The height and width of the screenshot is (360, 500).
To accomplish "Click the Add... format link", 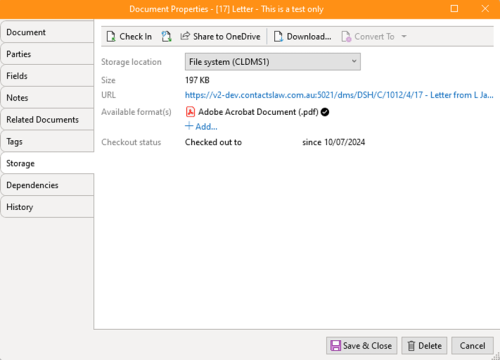I will tap(201, 126).
